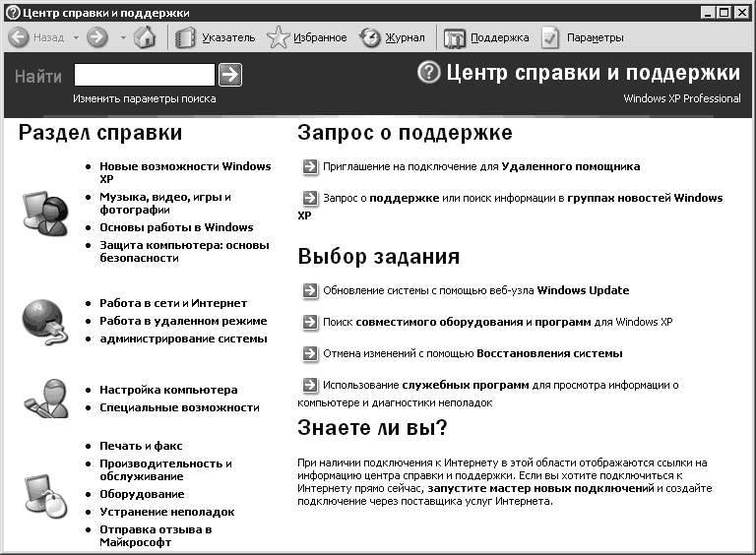
Task: Click the Поддержка toolbar button
Action: coord(487,38)
